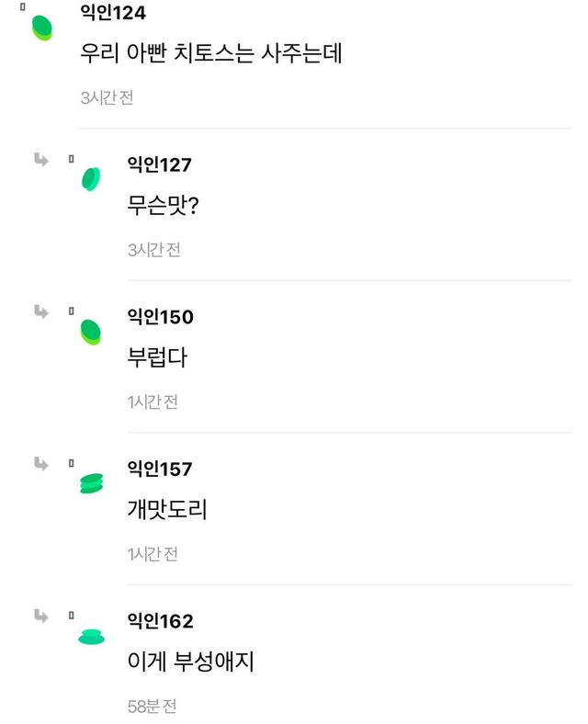The height and width of the screenshot is (724, 588).
Task: Click the comment text '우리 아빤 치토스는 사주는데'
Action: 211,53
